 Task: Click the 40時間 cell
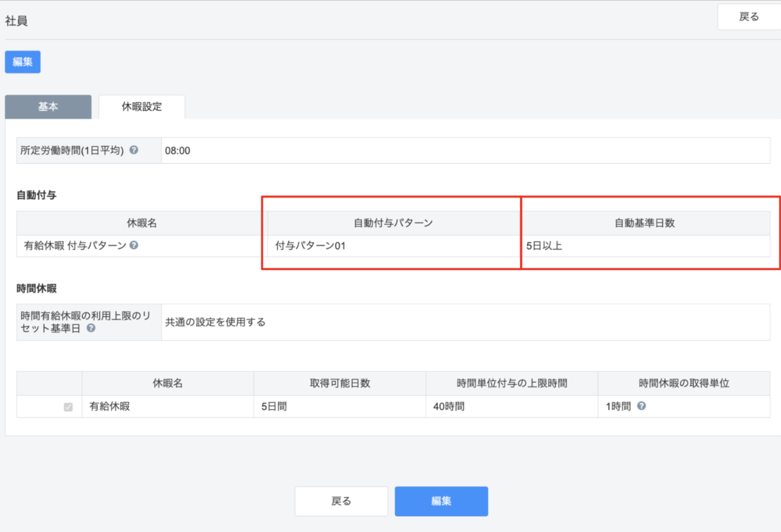pyautogui.click(x=512, y=407)
